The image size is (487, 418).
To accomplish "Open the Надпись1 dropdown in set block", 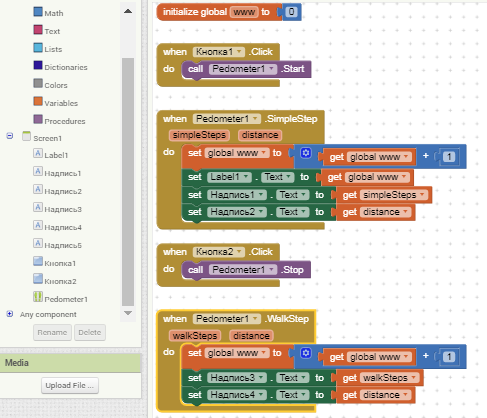I will click(x=237, y=195).
